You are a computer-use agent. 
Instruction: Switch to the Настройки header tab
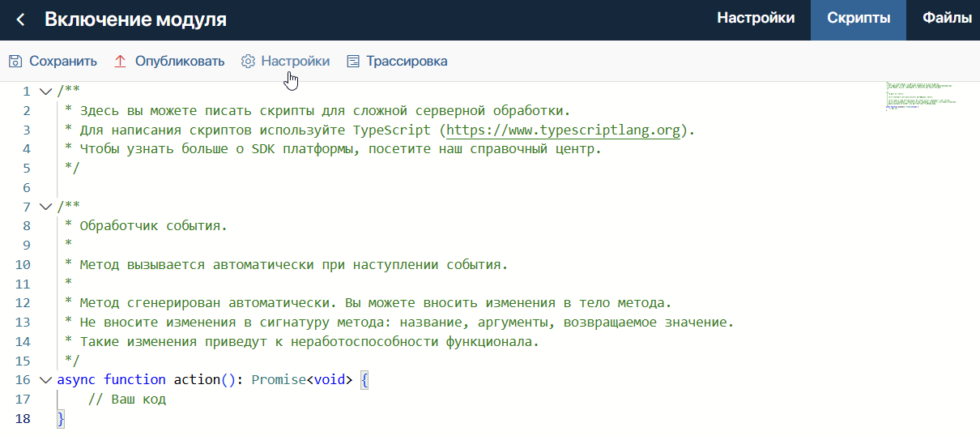[756, 18]
